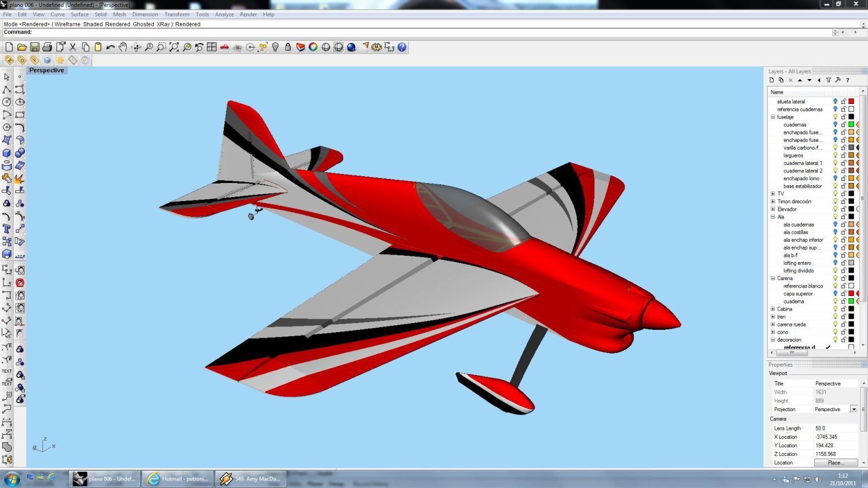The image size is (868, 488).
Task: Click the lock objects padlock icon
Action: coord(288,47)
